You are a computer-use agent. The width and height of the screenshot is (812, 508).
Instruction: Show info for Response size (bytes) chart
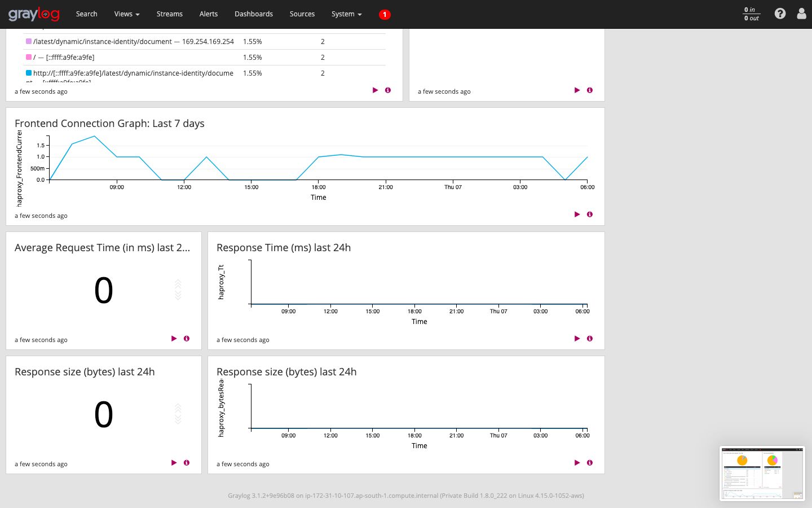pos(590,463)
